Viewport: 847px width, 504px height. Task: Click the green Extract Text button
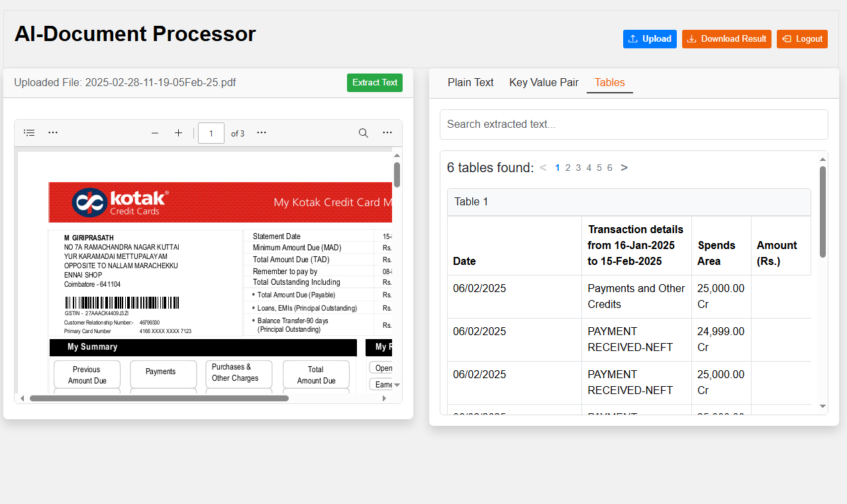tap(375, 83)
